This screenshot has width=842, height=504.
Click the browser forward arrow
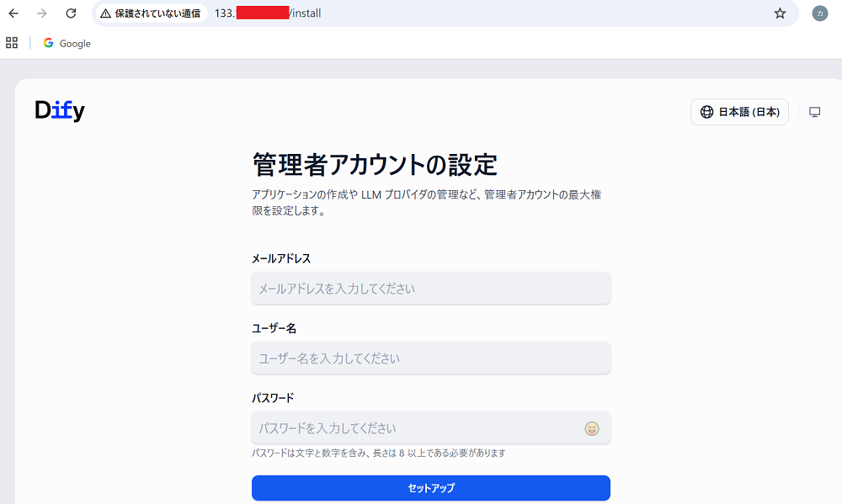point(42,13)
